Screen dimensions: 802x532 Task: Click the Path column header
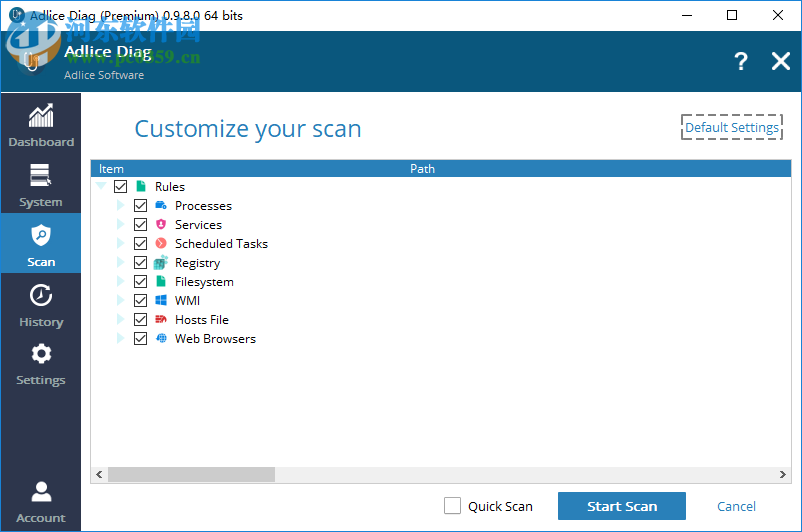tap(422, 168)
